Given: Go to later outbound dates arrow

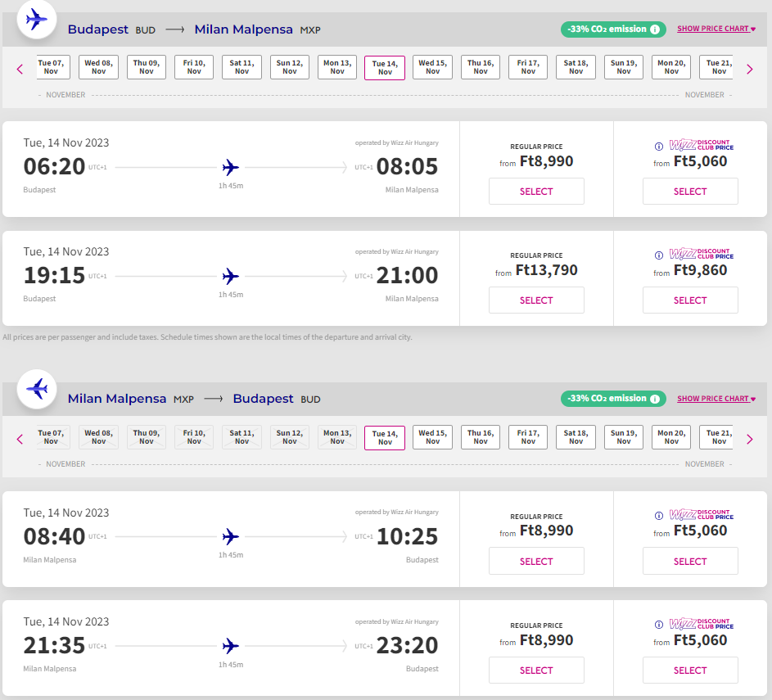Looking at the screenshot, I should click(x=750, y=69).
